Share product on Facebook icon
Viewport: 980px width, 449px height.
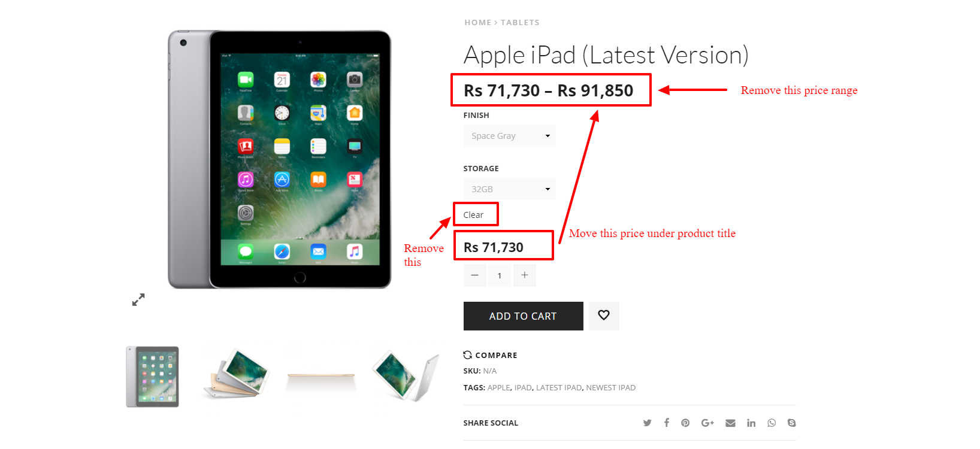666,423
